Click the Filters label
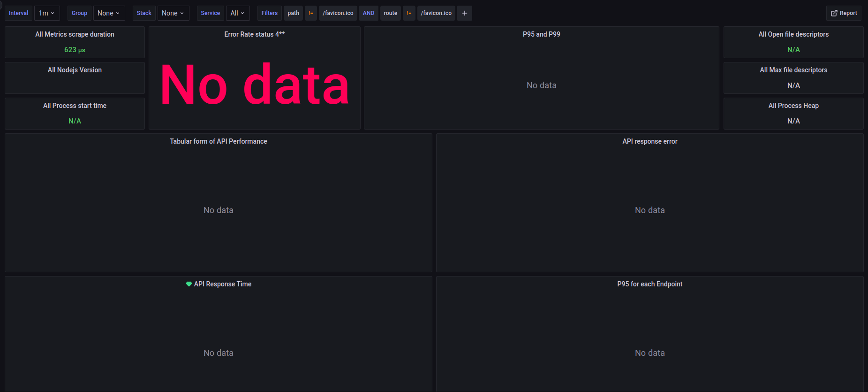 tap(270, 13)
